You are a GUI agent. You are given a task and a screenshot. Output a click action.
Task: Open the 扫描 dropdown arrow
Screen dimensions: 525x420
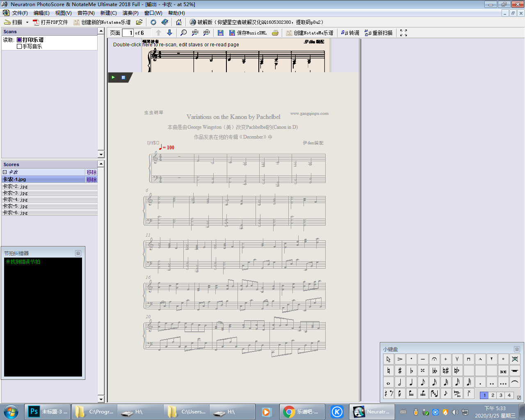click(27, 22)
